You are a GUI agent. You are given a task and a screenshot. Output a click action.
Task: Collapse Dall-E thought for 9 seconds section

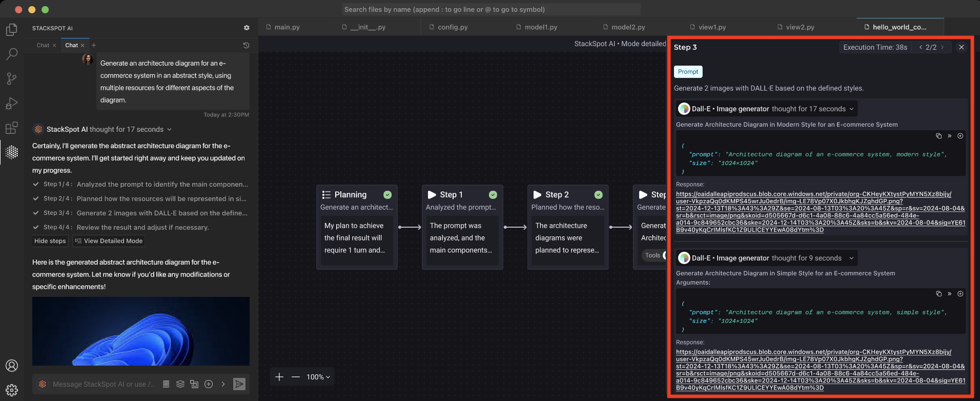point(851,258)
